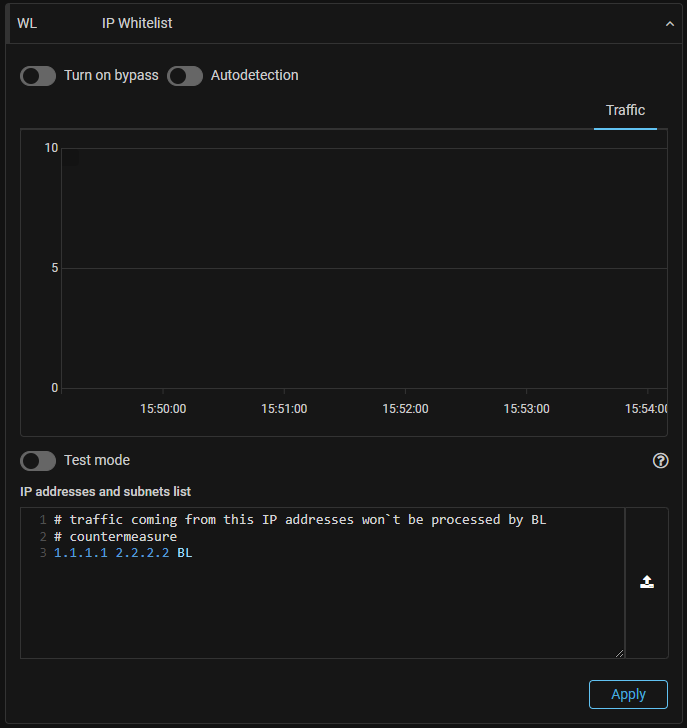Click the 15:52:00 time axis label

[405, 409]
